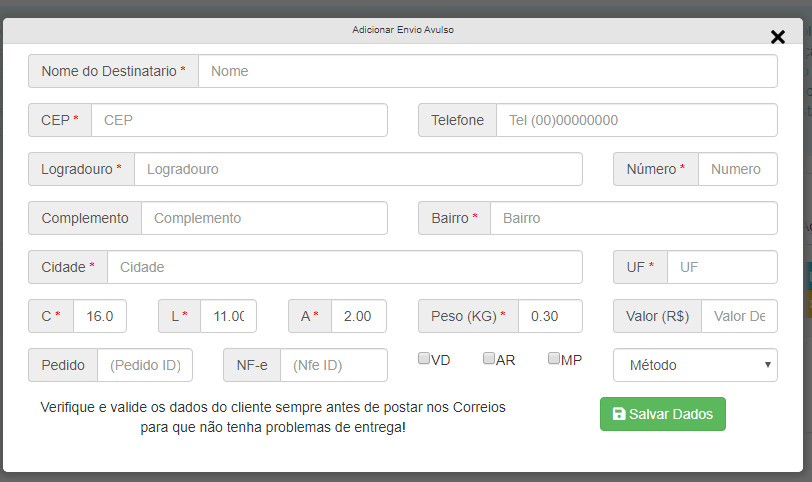Click the Bairro input field

[633, 218]
